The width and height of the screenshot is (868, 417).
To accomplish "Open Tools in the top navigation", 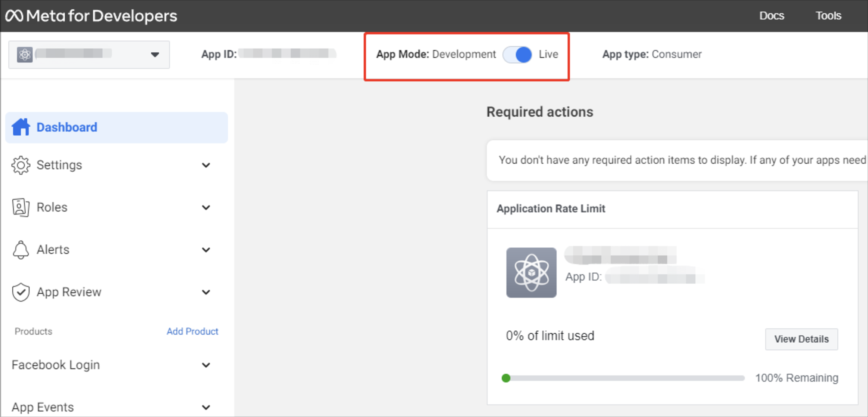I will click(828, 16).
